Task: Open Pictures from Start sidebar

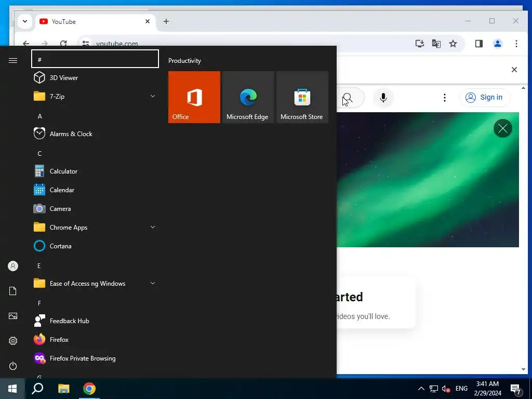Action: pyautogui.click(x=13, y=316)
